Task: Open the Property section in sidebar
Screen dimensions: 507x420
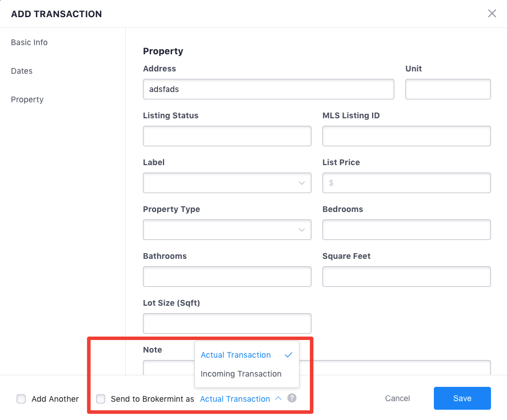Action: 27,99
